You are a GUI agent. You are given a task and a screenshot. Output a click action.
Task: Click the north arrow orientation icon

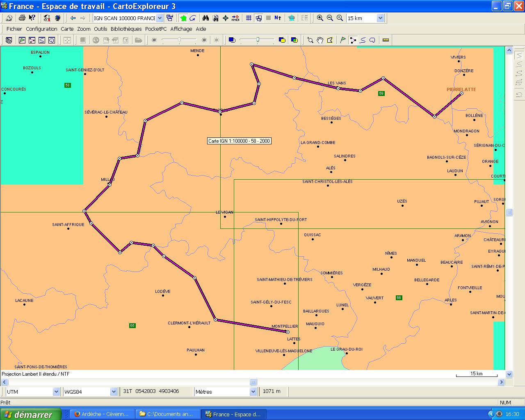pos(278,18)
